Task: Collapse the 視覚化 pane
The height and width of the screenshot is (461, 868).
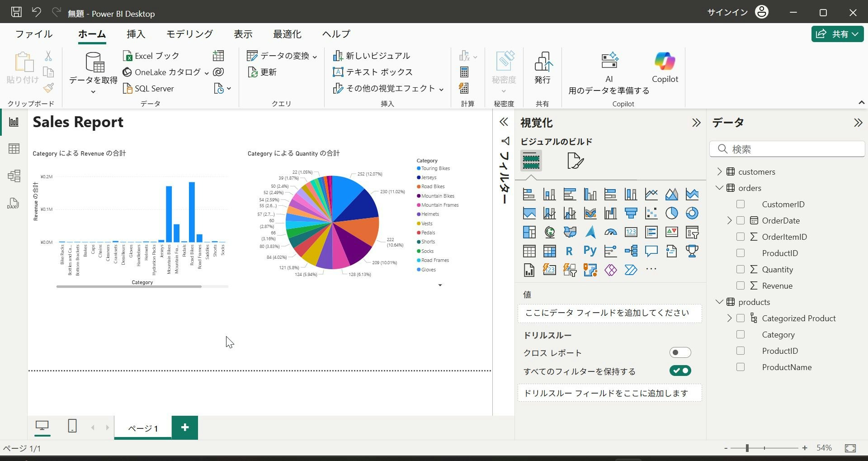Action: click(x=696, y=123)
